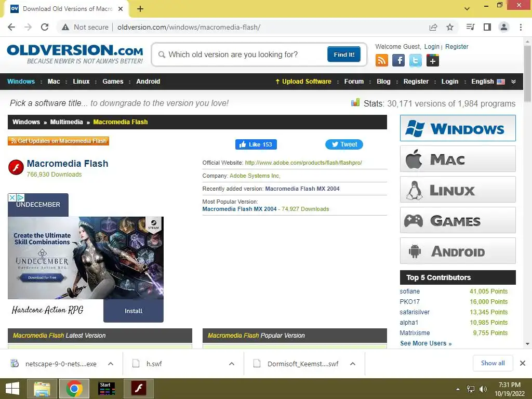Click the Macromedia Flash red logo icon

[x=16, y=167]
